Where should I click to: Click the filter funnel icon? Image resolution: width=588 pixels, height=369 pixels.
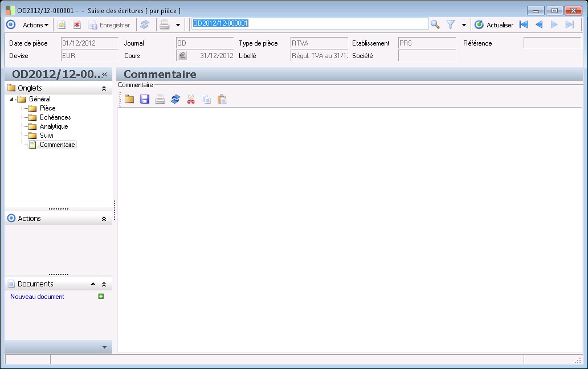(x=451, y=24)
